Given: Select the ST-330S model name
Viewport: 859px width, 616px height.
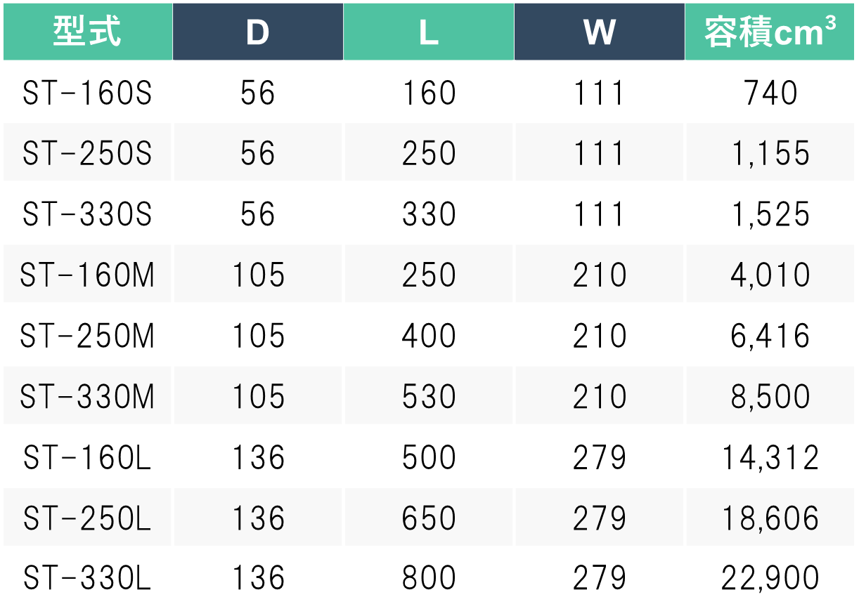Looking at the screenshot, I should 87,214.
